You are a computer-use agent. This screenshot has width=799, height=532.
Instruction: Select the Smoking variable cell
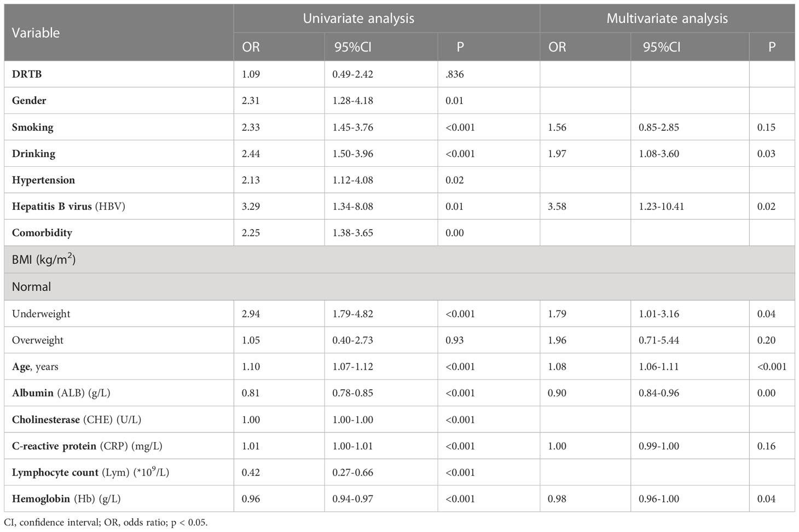point(33,127)
